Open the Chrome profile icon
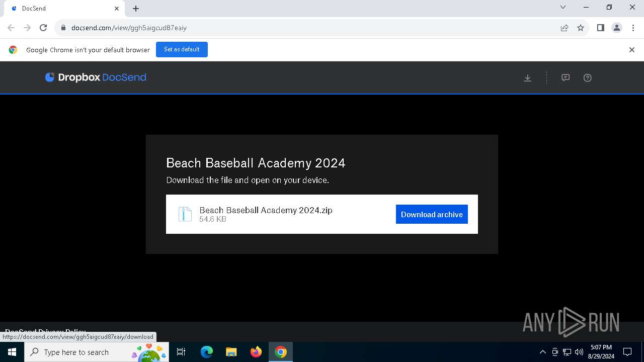 click(617, 28)
